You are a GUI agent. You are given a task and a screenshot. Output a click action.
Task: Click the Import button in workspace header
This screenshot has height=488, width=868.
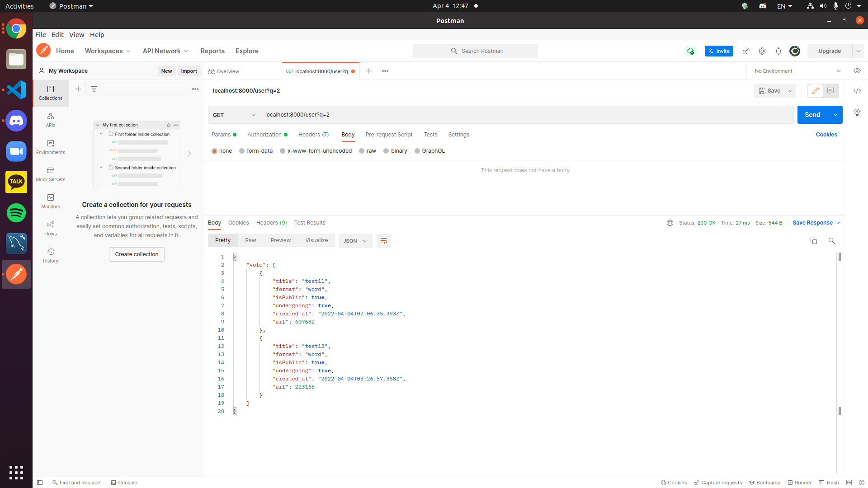coord(189,71)
